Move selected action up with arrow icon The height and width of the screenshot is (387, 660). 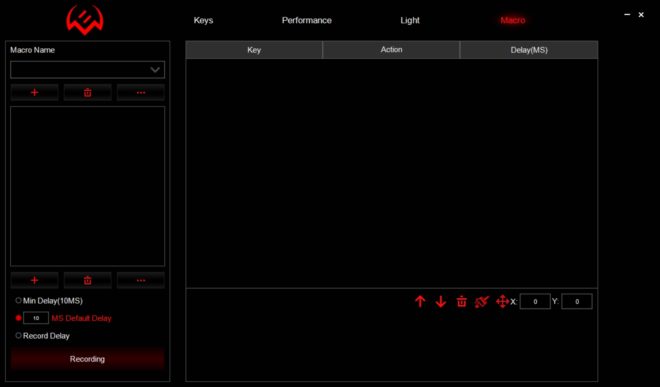pyautogui.click(x=420, y=302)
